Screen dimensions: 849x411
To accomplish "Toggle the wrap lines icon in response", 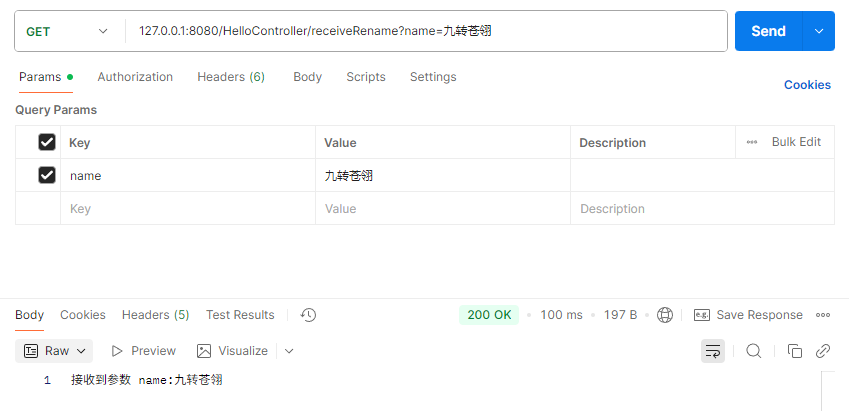I will pyautogui.click(x=713, y=351).
